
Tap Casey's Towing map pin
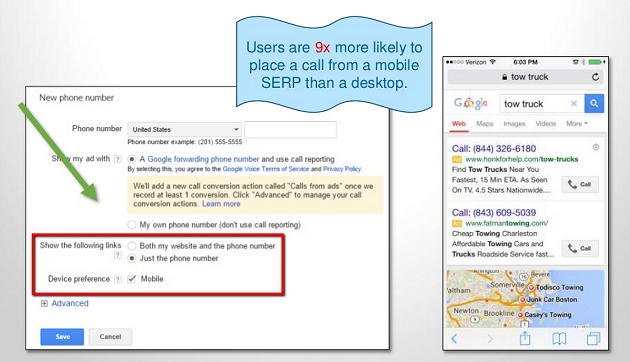point(520,315)
